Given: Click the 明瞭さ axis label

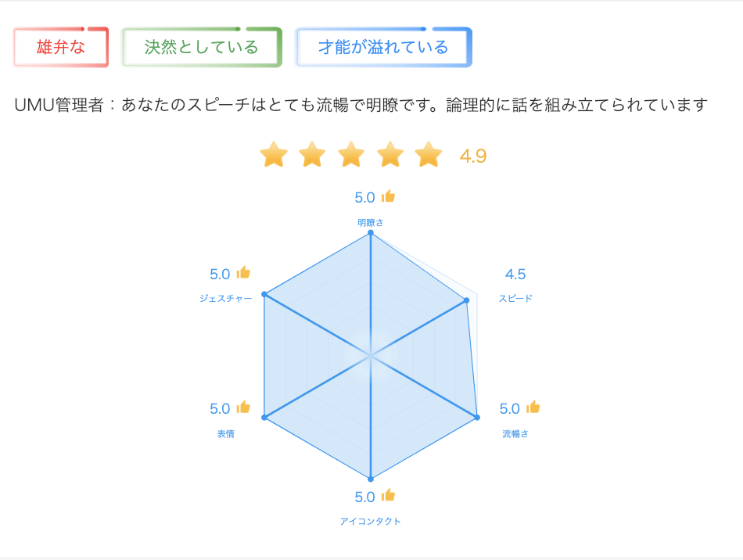Looking at the screenshot, I should [371, 222].
